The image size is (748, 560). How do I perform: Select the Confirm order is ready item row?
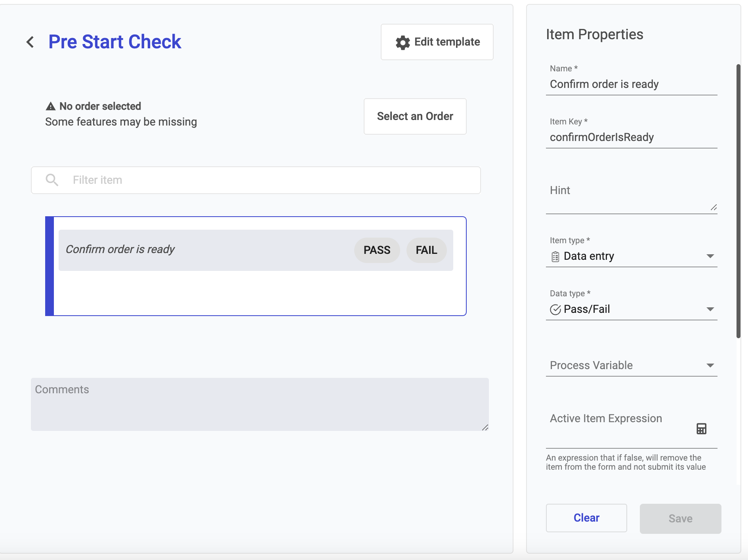pyautogui.click(x=198, y=250)
